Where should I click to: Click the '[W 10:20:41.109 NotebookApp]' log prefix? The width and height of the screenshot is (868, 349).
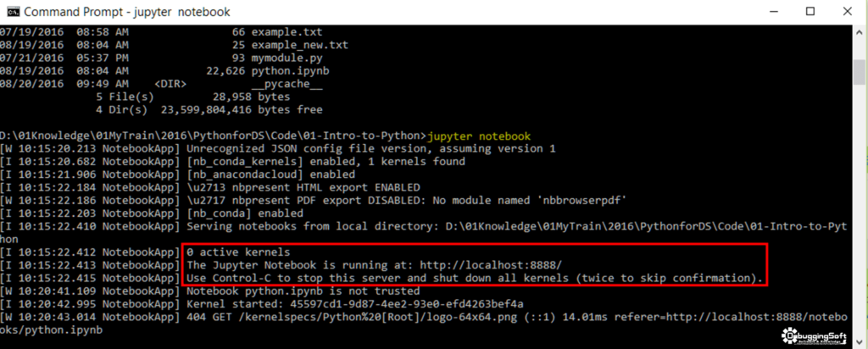click(x=90, y=291)
